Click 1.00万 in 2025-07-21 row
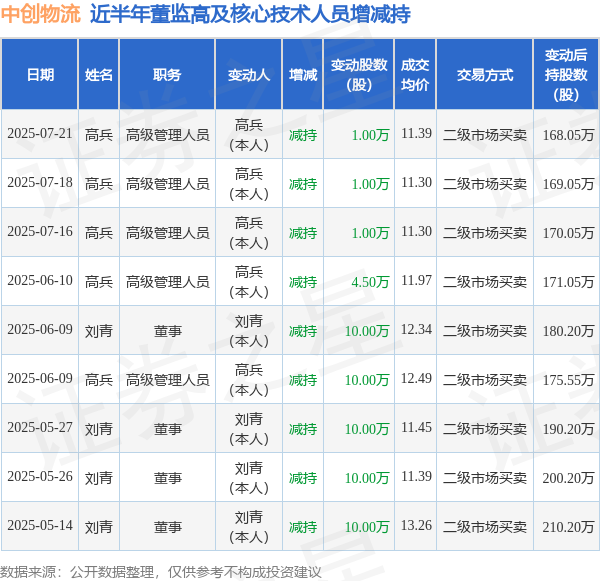 [370, 135]
